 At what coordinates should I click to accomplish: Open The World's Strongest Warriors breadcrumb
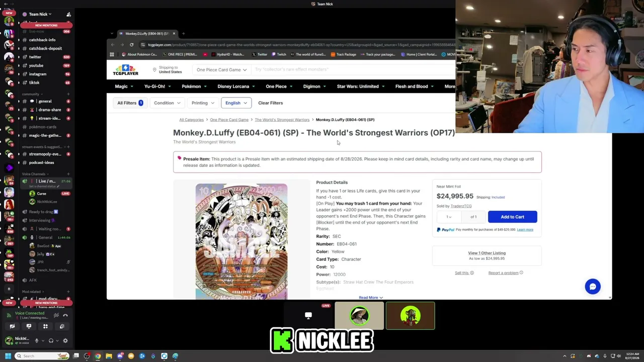[x=282, y=120]
